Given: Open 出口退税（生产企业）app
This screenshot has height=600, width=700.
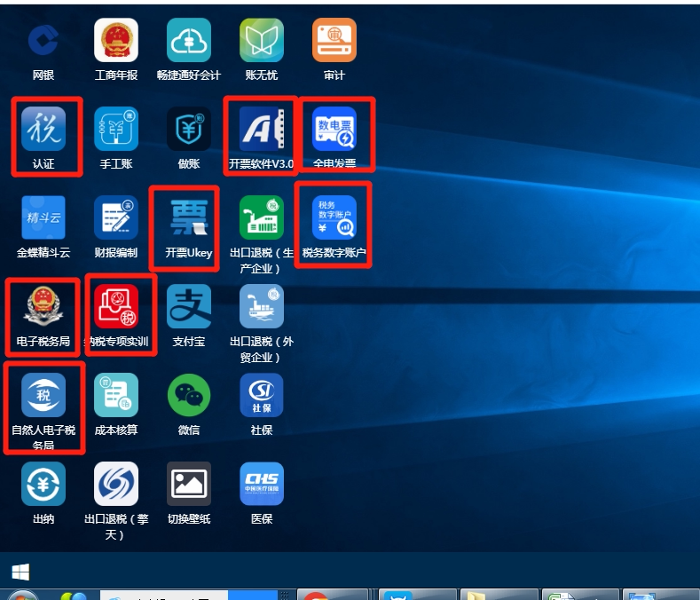Looking at the screenshot, I should [x=262, y=217].
